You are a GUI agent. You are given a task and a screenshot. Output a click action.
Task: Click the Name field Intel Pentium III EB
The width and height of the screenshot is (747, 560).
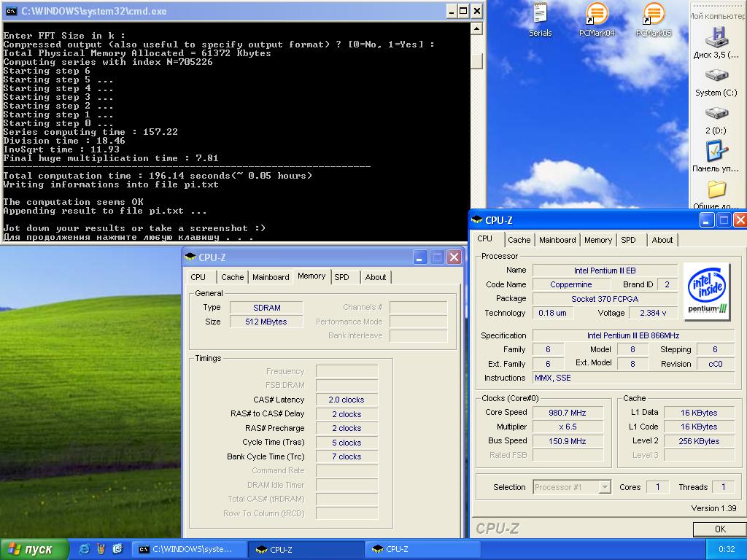[605, 271]
